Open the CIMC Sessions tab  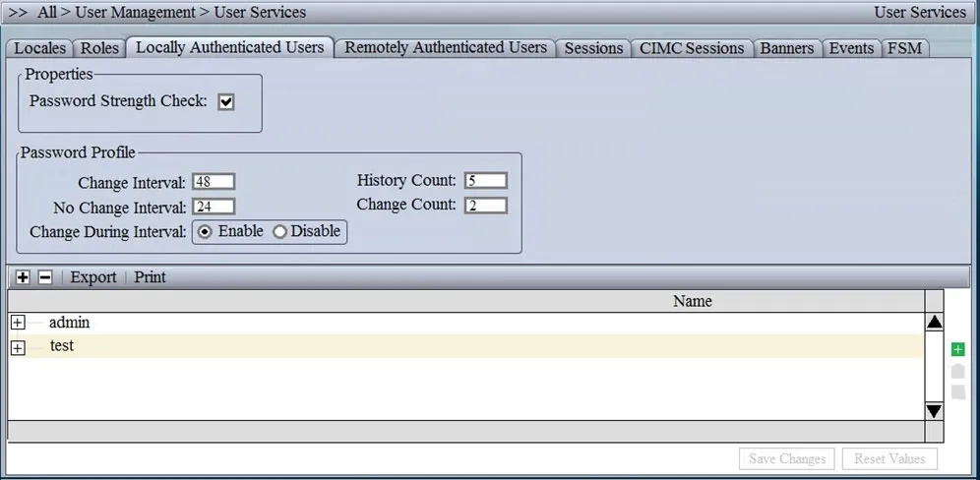coord(692,48)
